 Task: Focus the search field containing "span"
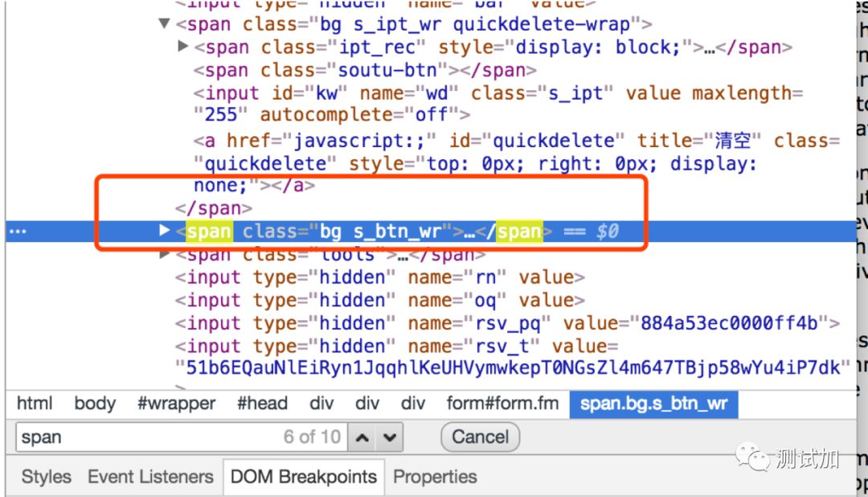pos(145,437)
